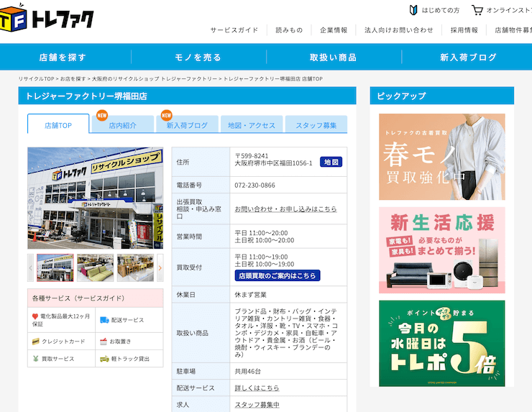Click the light truck icon for 軽トラック貸出

click(x=104, y=359)
